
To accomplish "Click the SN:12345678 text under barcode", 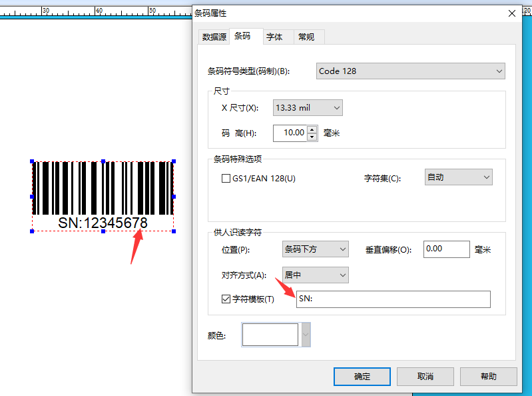I will (x=103, y=223).
